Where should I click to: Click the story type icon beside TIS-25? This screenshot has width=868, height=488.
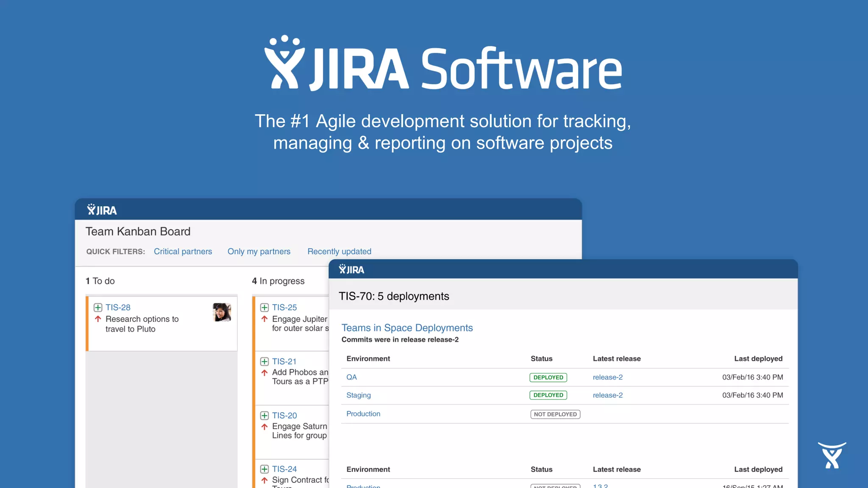pos(264,308)
